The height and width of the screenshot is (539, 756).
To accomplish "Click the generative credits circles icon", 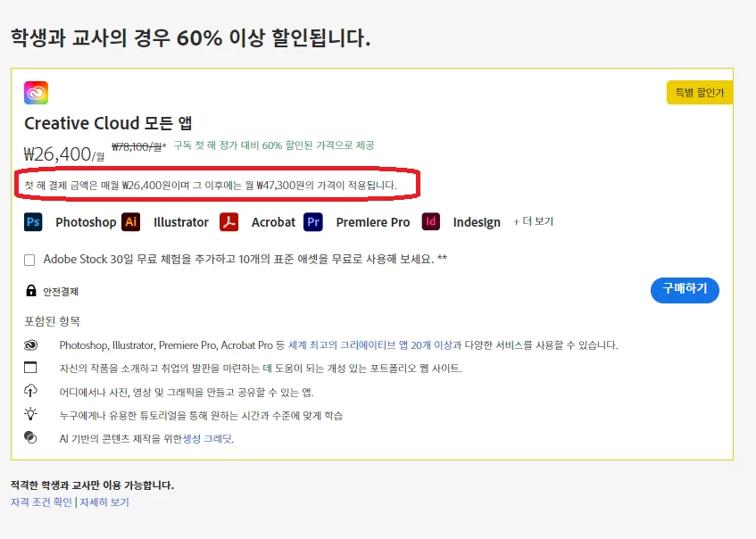I will click(30, 437).
